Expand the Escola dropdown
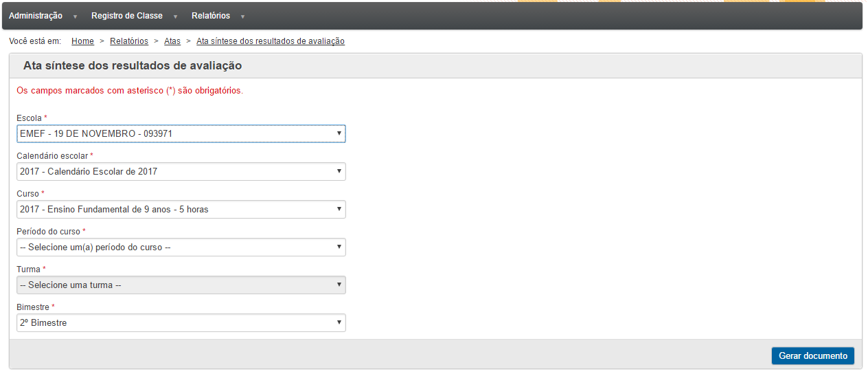The image size is (868, 374). pos(181,133)
